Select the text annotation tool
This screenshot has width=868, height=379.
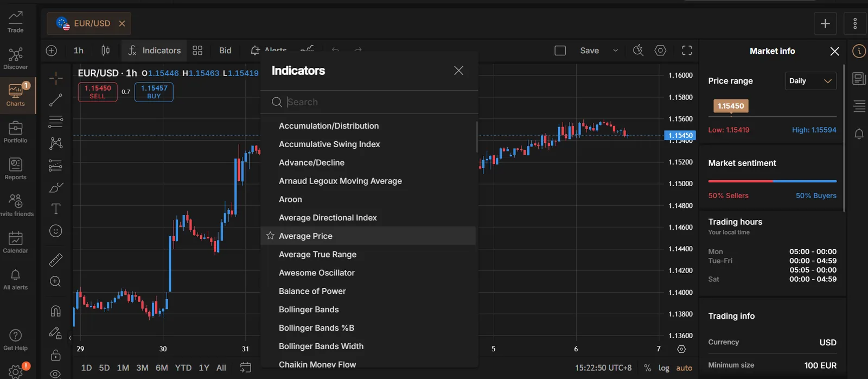tap(56, 209)
